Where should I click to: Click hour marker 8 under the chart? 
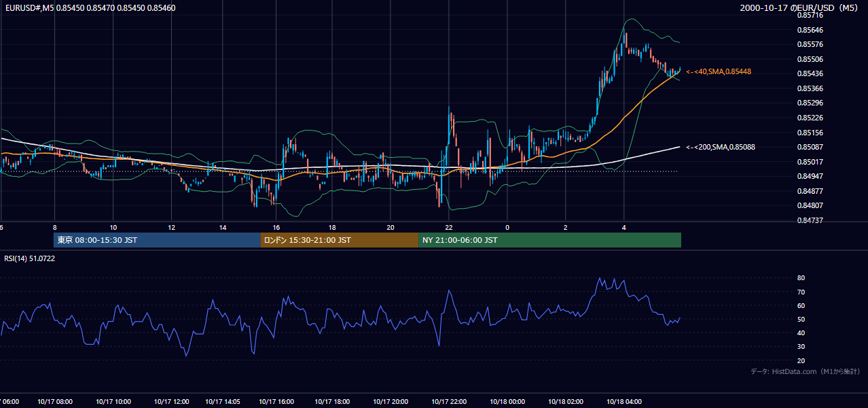click(x=54, y=227)
